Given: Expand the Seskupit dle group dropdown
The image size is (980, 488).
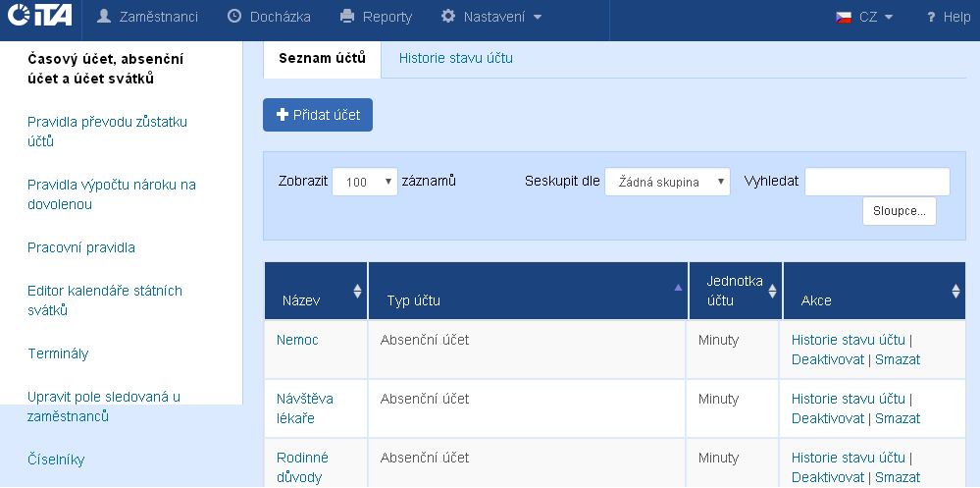Looking at the screenshot, I should pos(667,182).
